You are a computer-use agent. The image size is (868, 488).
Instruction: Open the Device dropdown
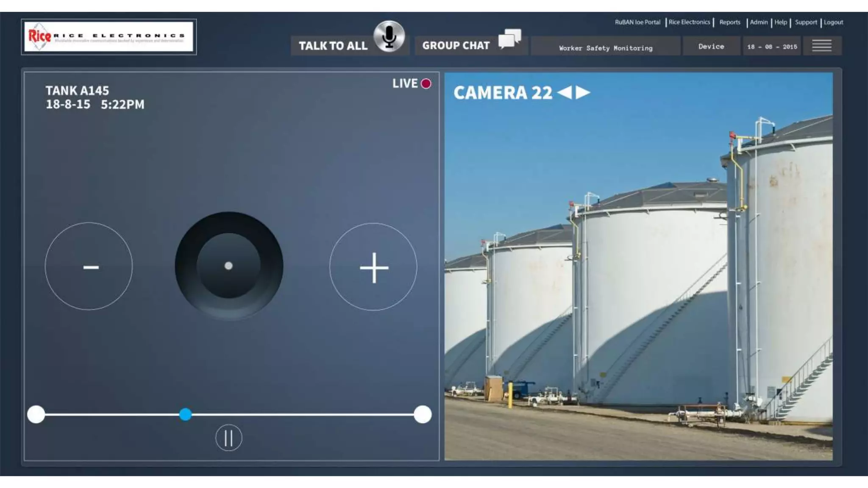(x=711, y=46)
